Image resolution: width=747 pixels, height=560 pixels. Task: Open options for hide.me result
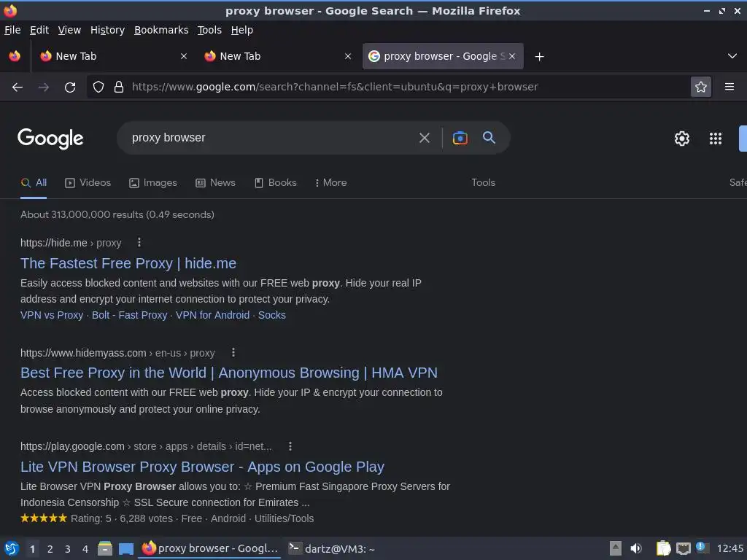coord(139,242)
